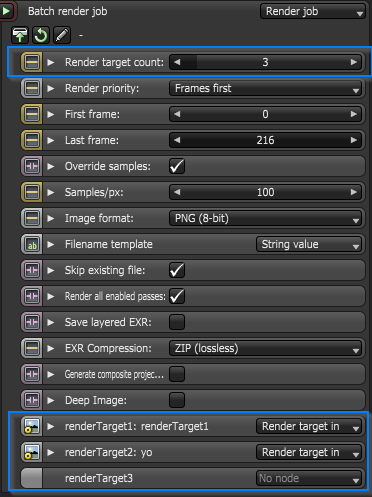Viewport: 372px width, 497px height.
Task: Open the Render priority Frames first dropdown
Action: click(x=266, y=88)
